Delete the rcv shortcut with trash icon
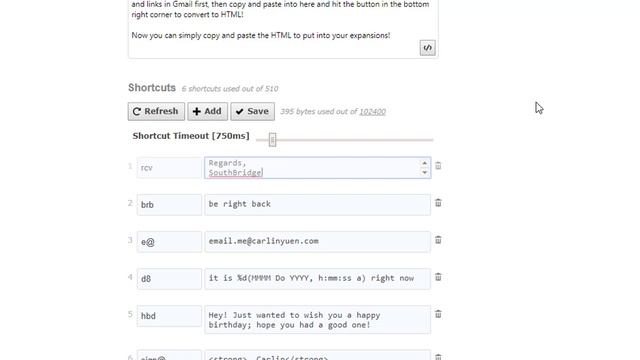640x360 pixels. [438, 166]
